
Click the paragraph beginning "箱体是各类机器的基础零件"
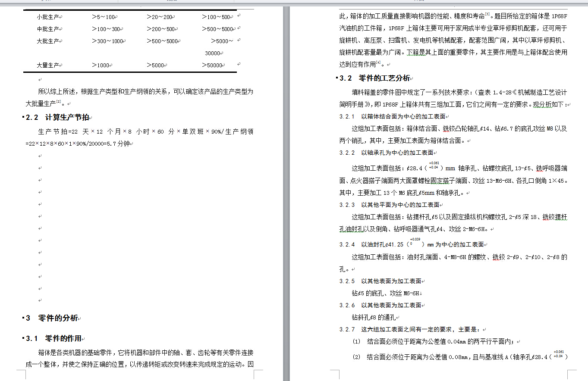[x=139, y=358]
